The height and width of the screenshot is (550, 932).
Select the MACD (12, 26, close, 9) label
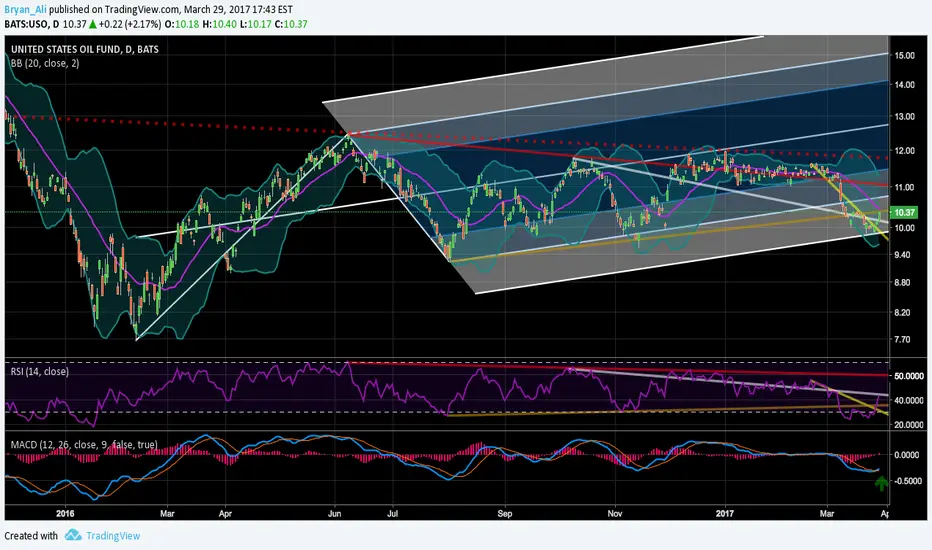(x=84, y=445)
